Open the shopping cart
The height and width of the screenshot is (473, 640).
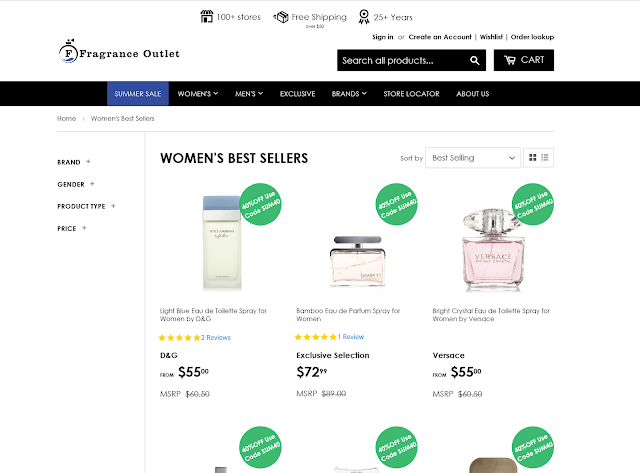(524, 60)
